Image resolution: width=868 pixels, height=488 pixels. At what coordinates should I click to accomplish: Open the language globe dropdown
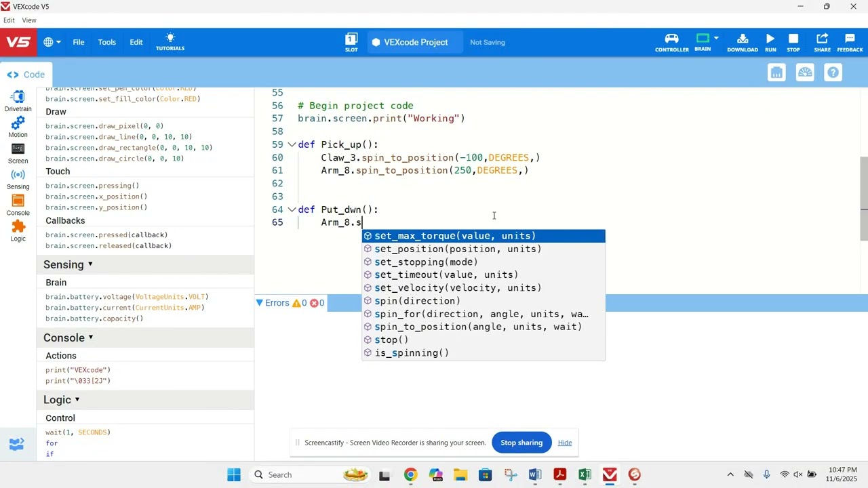[52, 42]
